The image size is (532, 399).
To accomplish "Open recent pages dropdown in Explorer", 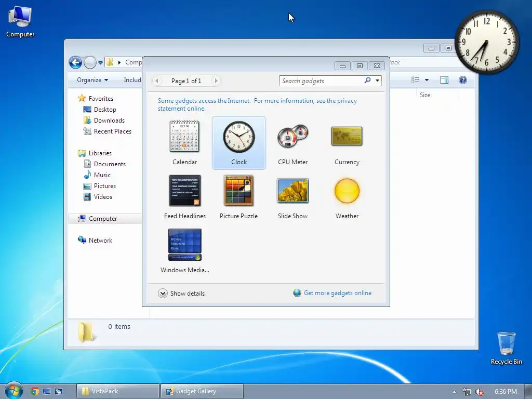I will 100,63.
